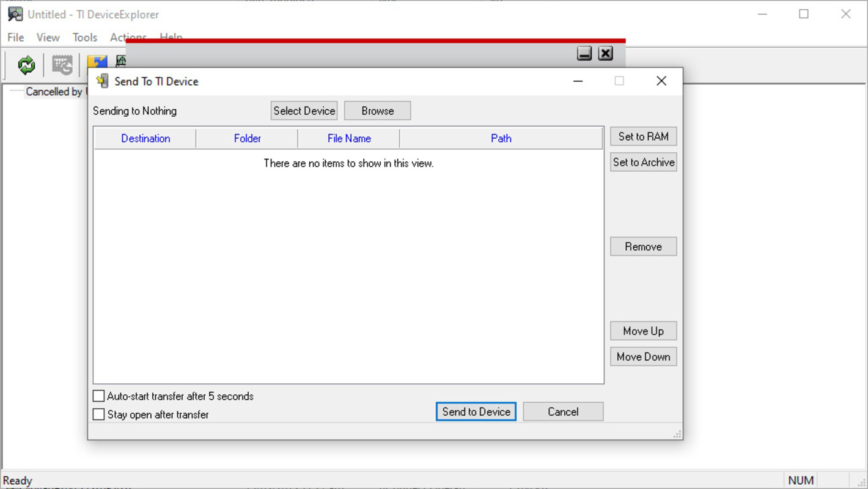Viewport: 868px width, 489px height.
Task: Enable Auto-start transfer after 5 seconds
Action: click(x=98, y=396)
